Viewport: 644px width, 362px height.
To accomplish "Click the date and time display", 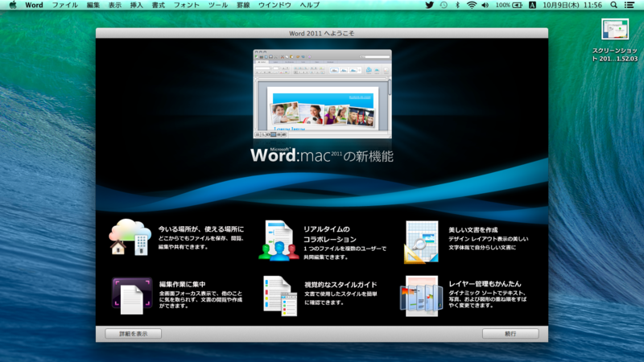I will [x=572, y=5].
